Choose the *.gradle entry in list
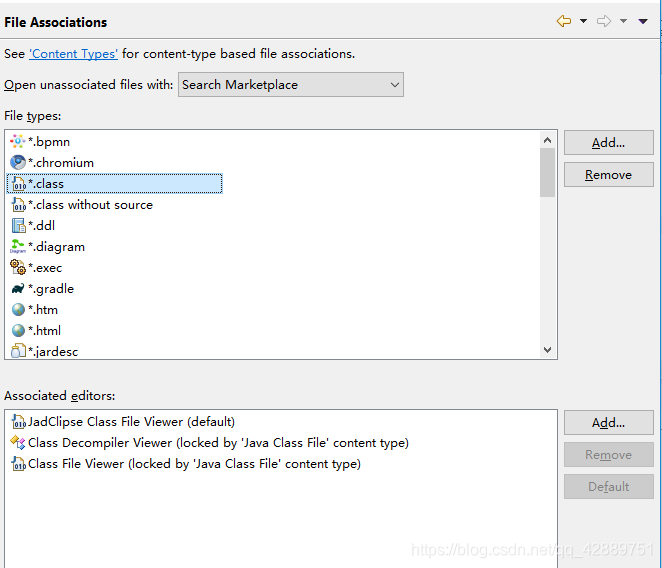Screen dimensions: 662x568 (51, 289)
